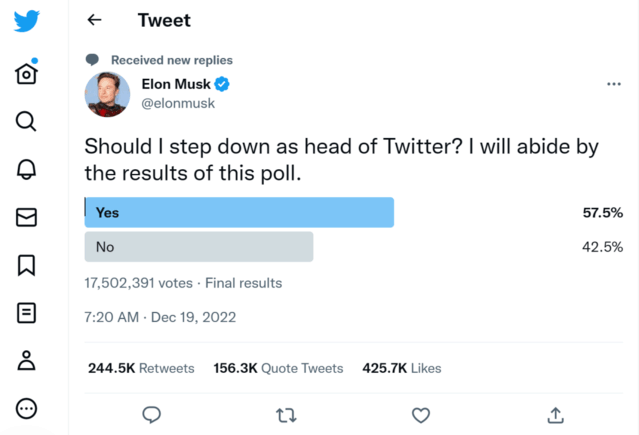Click Elon Musk's profile picture
This screenshot has width=639, height=435.
coord(107,93)
